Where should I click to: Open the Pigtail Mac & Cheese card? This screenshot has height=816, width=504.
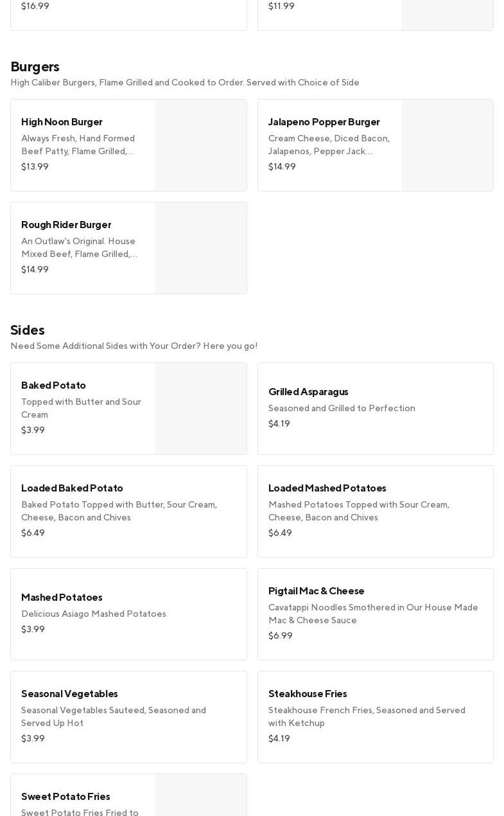(x=375, y=614)
